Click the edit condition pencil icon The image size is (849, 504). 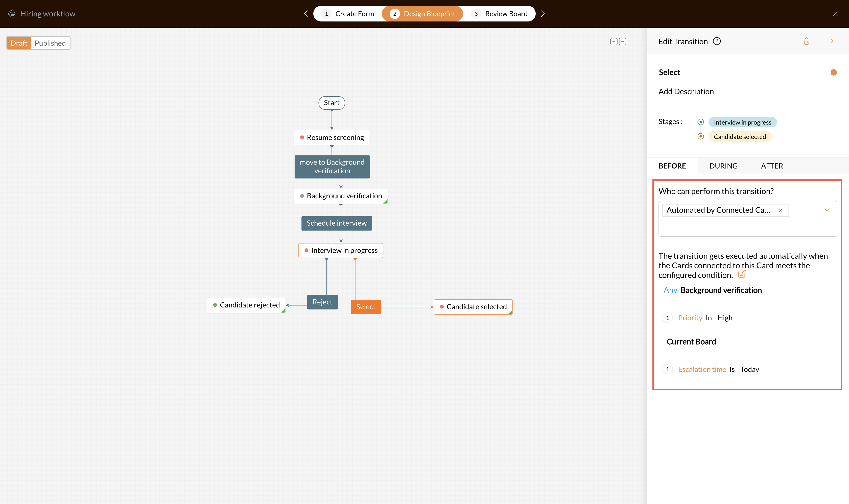(x=742, y=274)
